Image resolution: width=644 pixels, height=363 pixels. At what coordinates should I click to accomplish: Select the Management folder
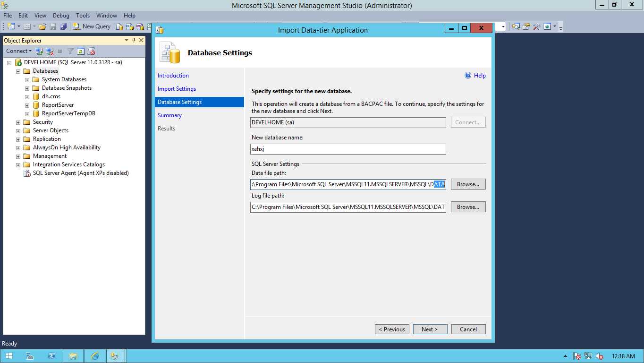click(50, 156)
